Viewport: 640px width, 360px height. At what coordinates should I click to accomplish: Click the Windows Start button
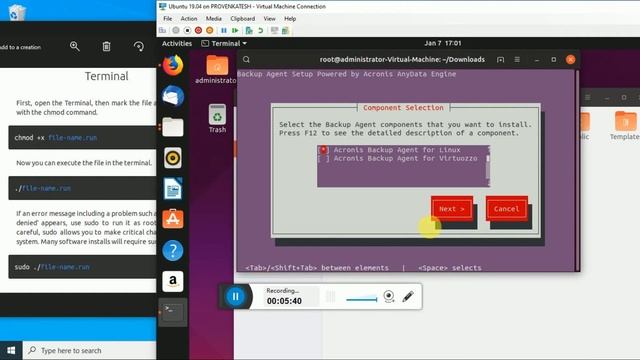coord(11,350)
